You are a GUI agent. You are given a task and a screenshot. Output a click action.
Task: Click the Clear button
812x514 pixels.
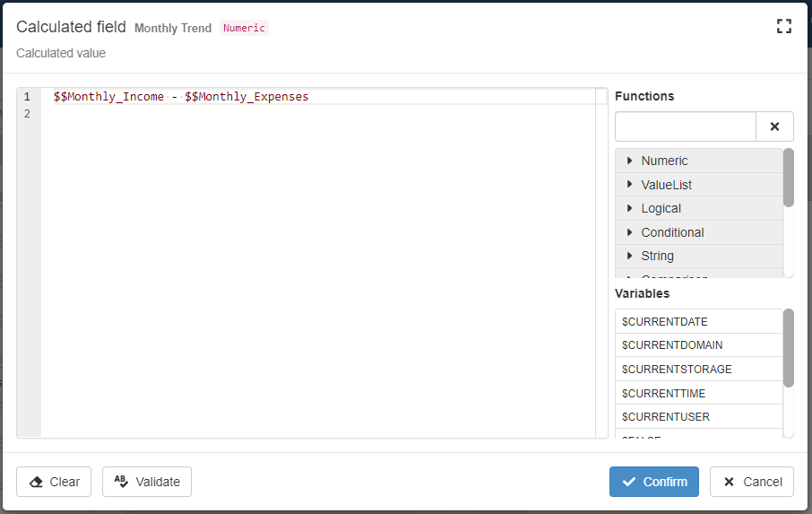click(x=54, y=482)
